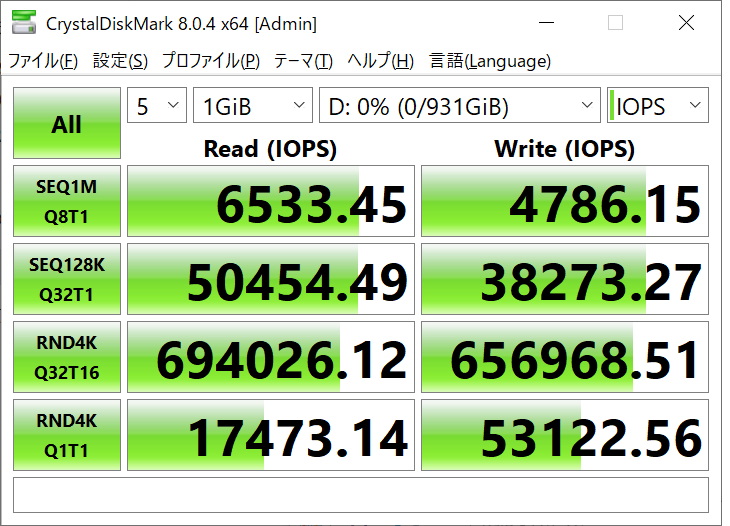Viewport: 730px width, 526px height.
Task: Click the Write (IOPS) column header
Action: click(565, 149)
